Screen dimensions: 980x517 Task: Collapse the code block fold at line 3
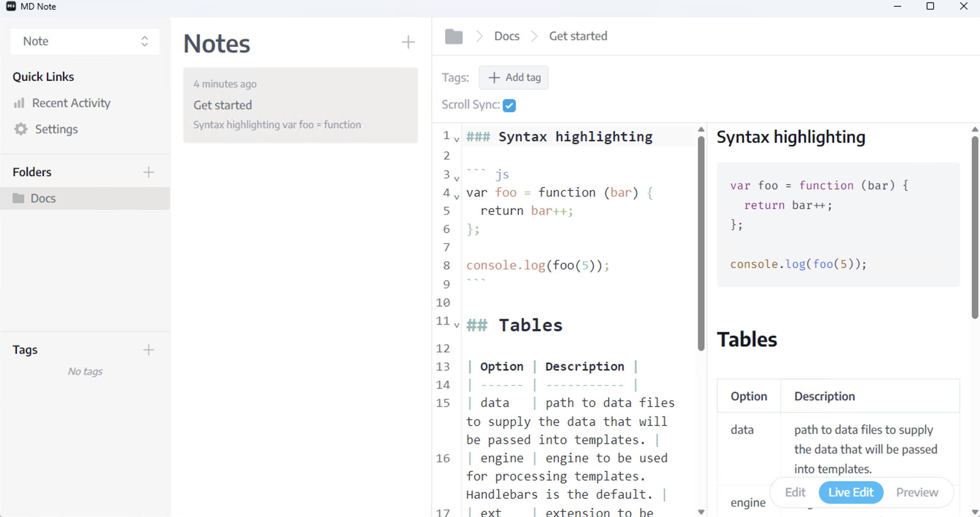(x=456, y=178)
